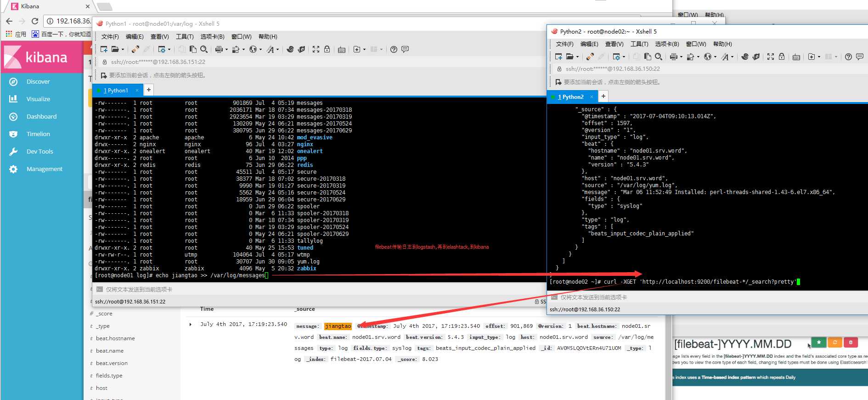Screen dimensions: 868x400
Task: Open session Properties icon in Python1 window
Action: [x=162, y=49]
